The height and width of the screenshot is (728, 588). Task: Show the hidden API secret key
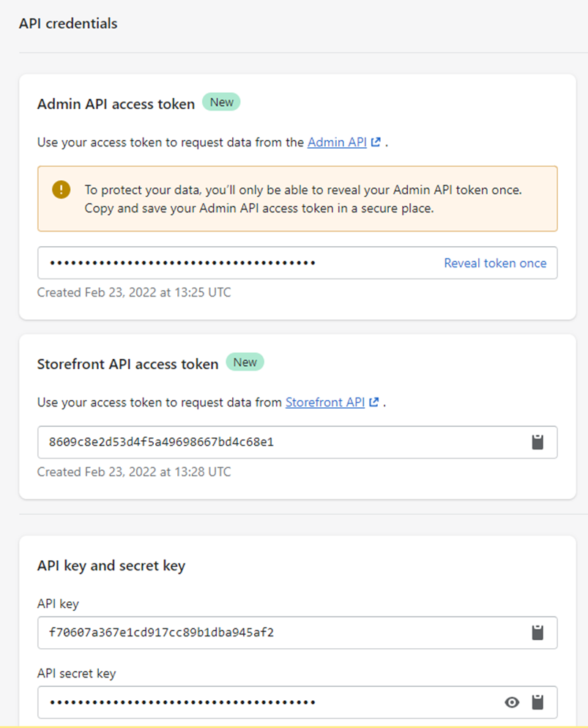(x=513, y=702)
